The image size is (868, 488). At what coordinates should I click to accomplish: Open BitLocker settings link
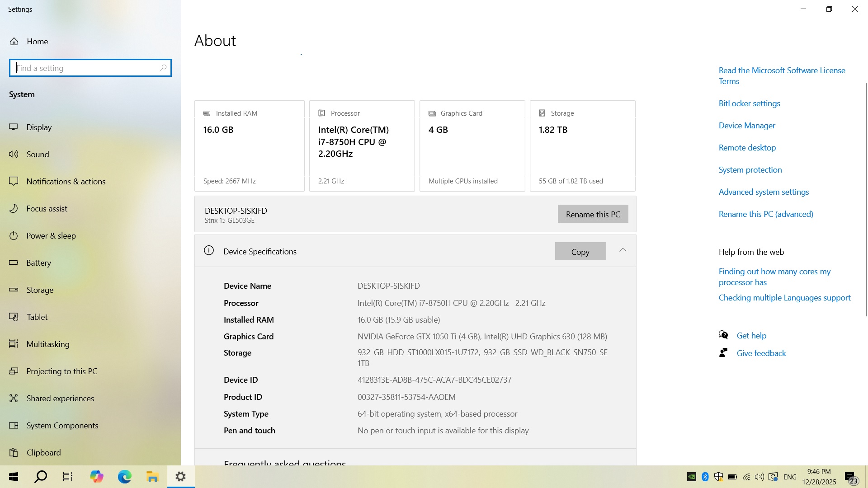[749, 103]
